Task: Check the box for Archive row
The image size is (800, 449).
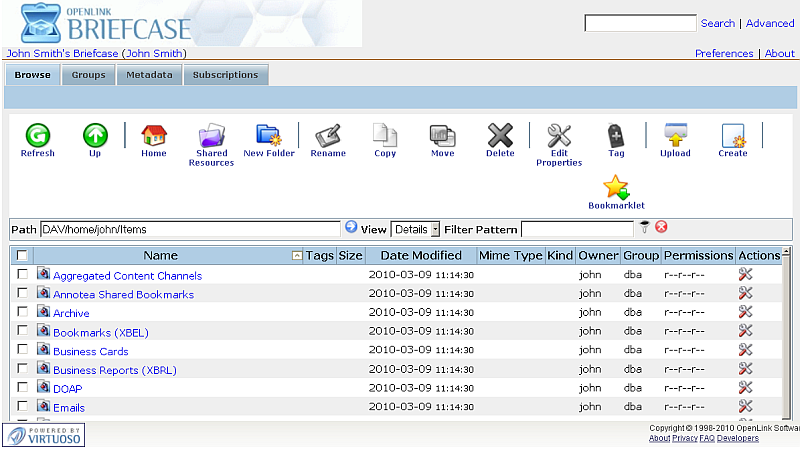Action: click(22, 312)
